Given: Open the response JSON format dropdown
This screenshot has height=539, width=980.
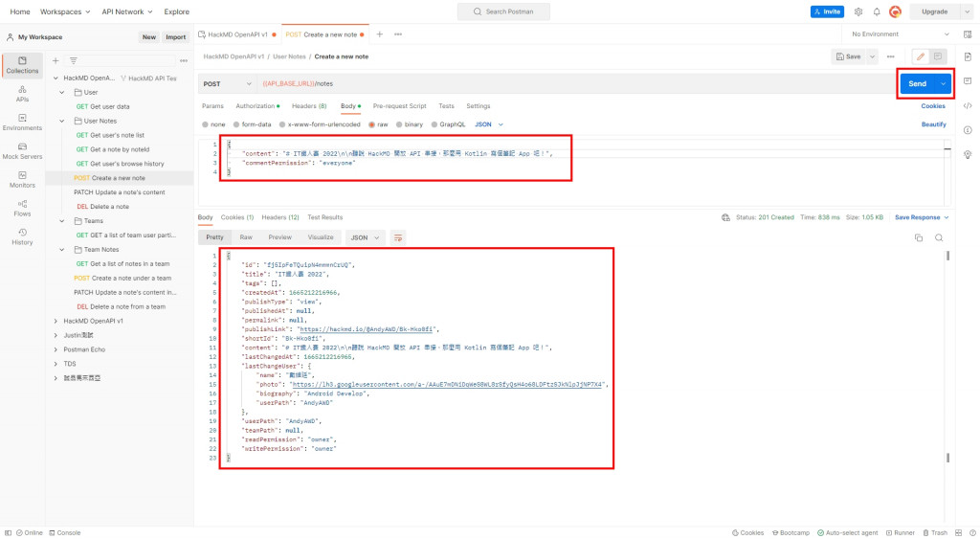Looking at the screenshot, I should point(365,237).
